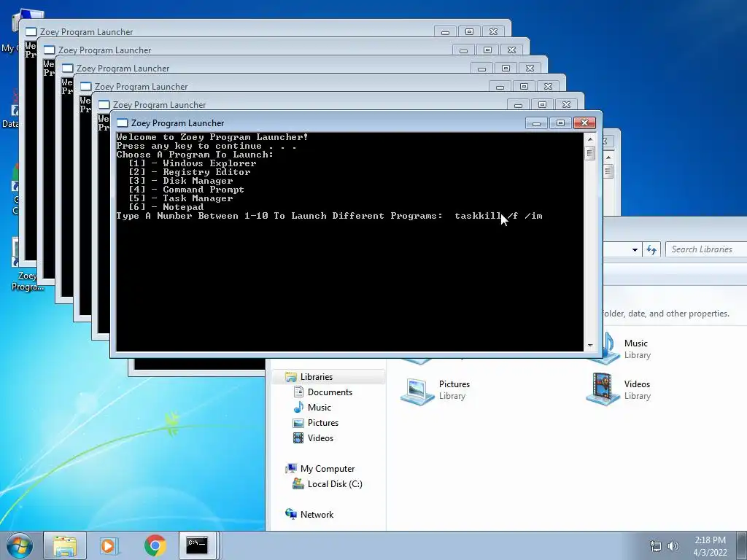The width and height of the screenshot is (747, 560).
Task: Select the command prompt taskbar button
Action: [197, 545]
